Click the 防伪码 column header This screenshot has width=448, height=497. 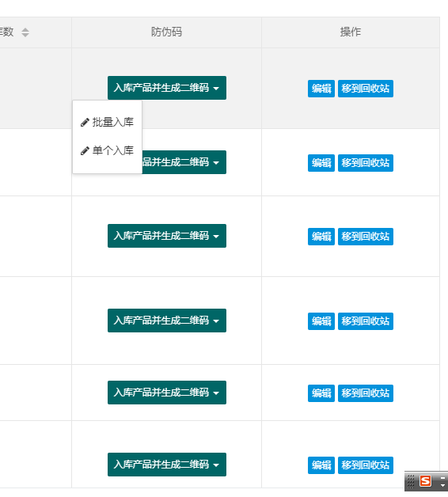tap(166, 32)
